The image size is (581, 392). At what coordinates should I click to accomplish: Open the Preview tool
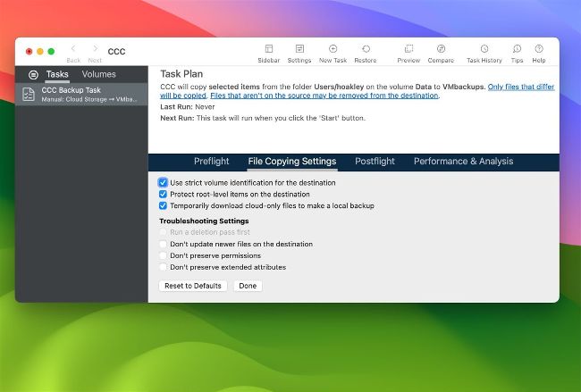click(x=408, y=49)
